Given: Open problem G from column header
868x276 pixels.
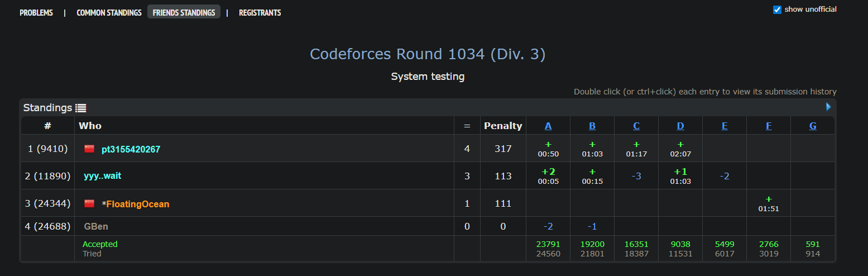Looking at the screenshot, I should click(x=813, y=126).
